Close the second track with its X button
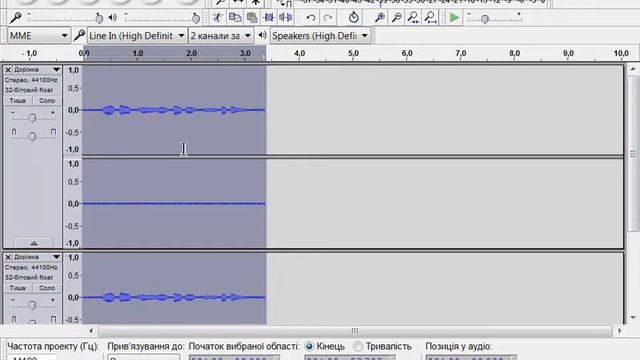Screen dimensions: 640x360 (8, 257)
